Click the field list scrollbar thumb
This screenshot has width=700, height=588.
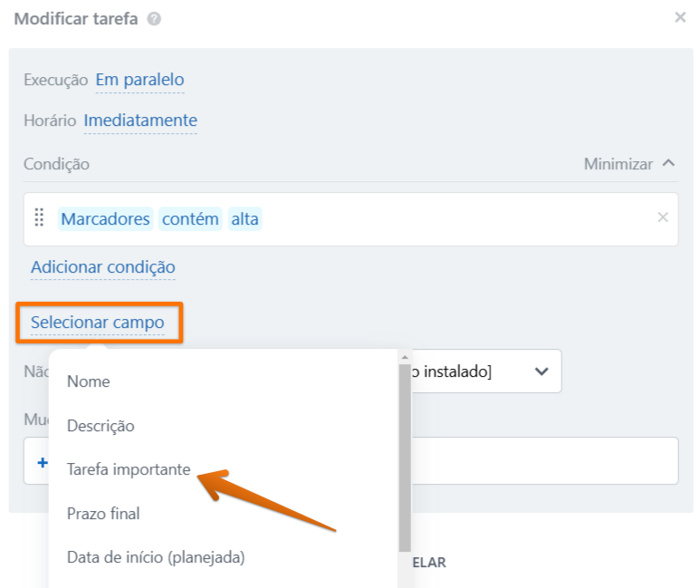(405, 458)
